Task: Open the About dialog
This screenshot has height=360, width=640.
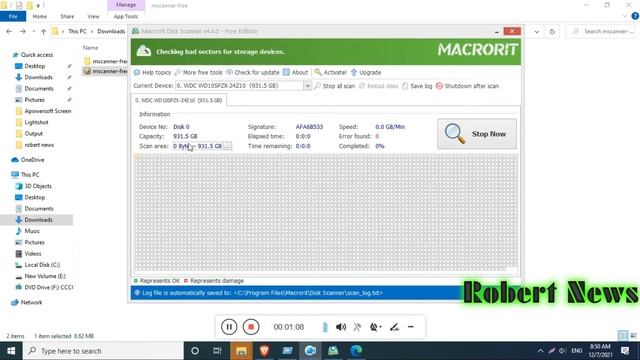Action: 296,72
